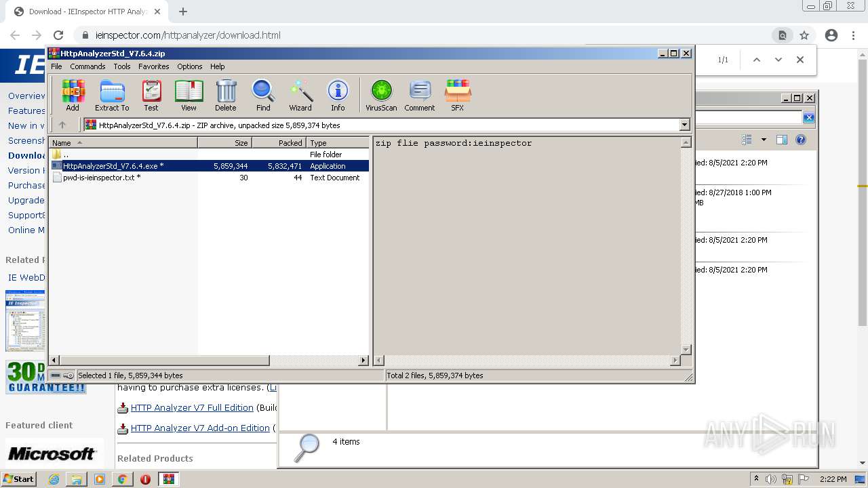Open Windows Explorer folder taskbar icon
Viewport: 868px width, 488px height.
tap(77, 479)
